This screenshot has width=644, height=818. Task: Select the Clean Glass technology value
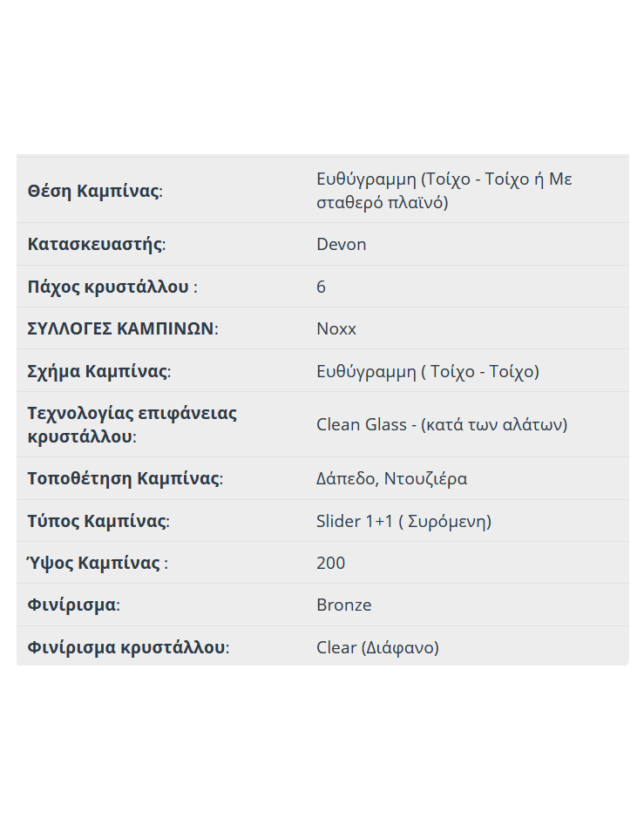coord(442,424)
